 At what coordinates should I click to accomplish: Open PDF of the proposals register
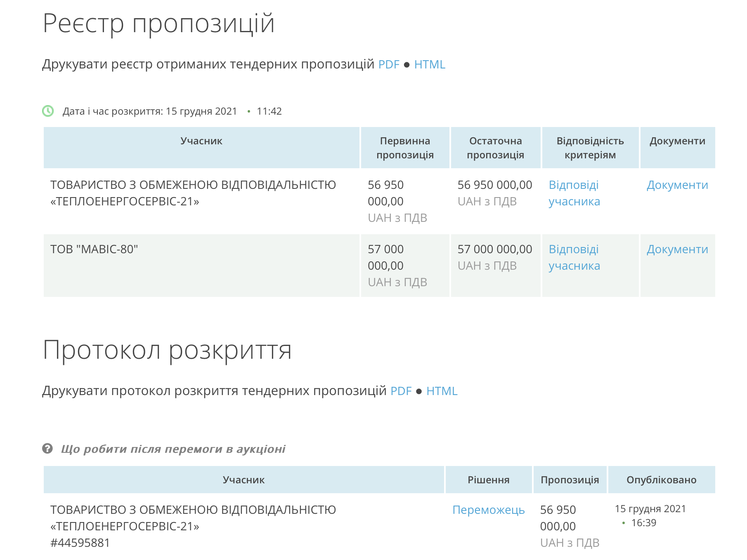coord(388,65)
